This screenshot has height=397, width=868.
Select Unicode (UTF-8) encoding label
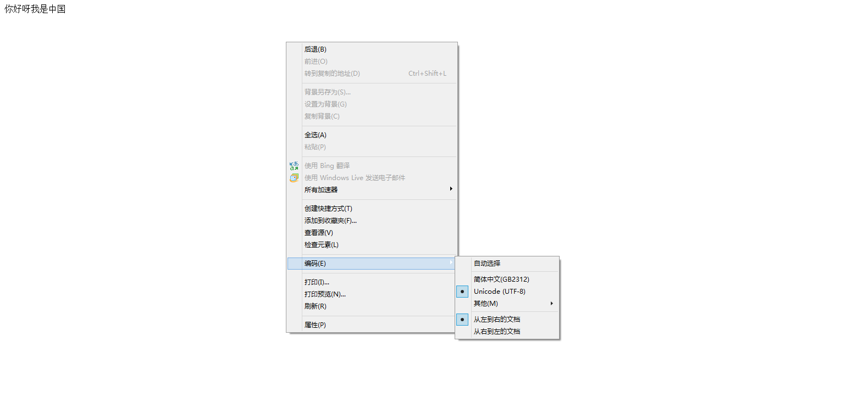click(500, 292)
